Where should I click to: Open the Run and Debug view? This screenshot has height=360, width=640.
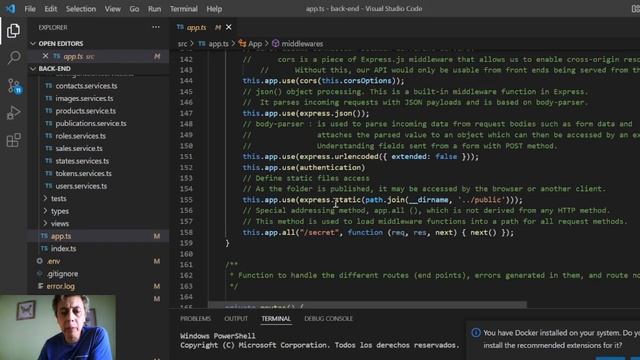[13, 113]
